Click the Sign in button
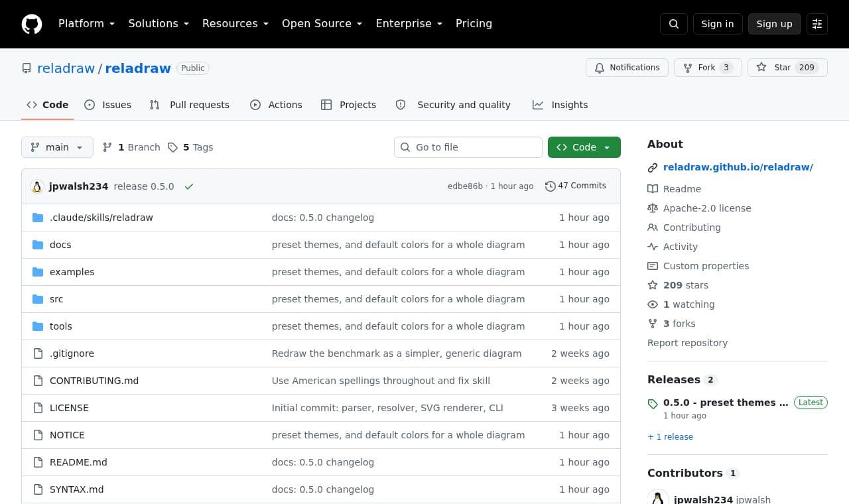Image resolution: width=849 pixels, height=504 pixels. click(718, 24)
